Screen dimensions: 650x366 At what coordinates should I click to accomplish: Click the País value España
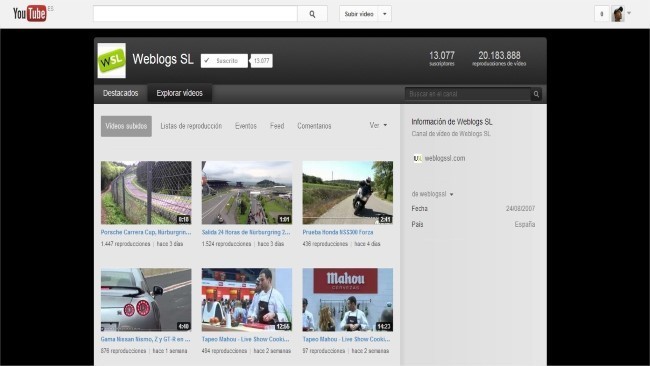pyautogui.click(x=525, y=224)
